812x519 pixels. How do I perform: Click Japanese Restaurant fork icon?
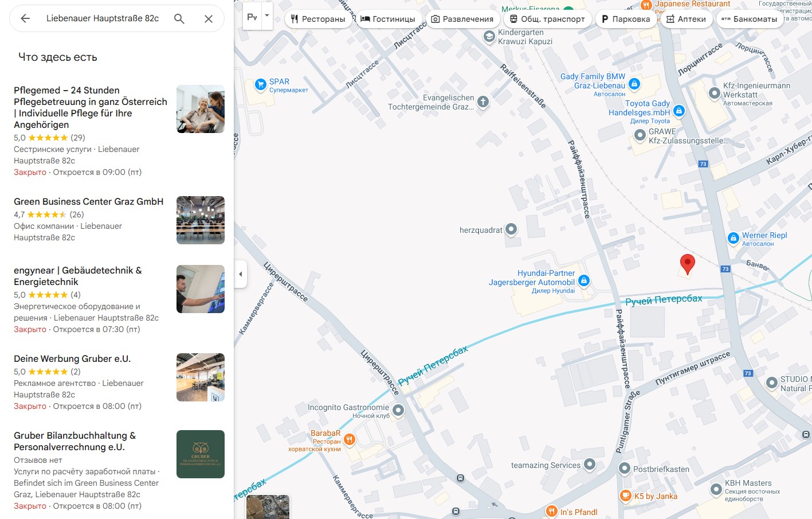coord(646,5)
